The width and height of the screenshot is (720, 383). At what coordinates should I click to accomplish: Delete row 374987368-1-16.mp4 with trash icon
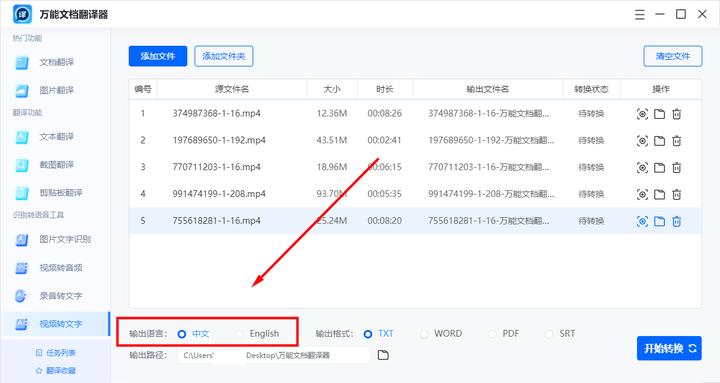[676, 114]
